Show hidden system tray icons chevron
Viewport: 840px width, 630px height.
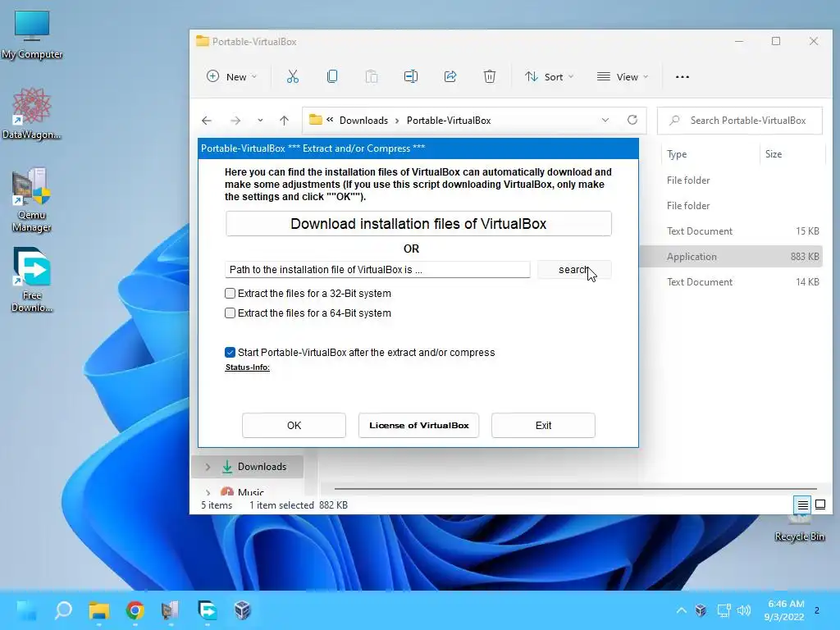pos(681,610)
